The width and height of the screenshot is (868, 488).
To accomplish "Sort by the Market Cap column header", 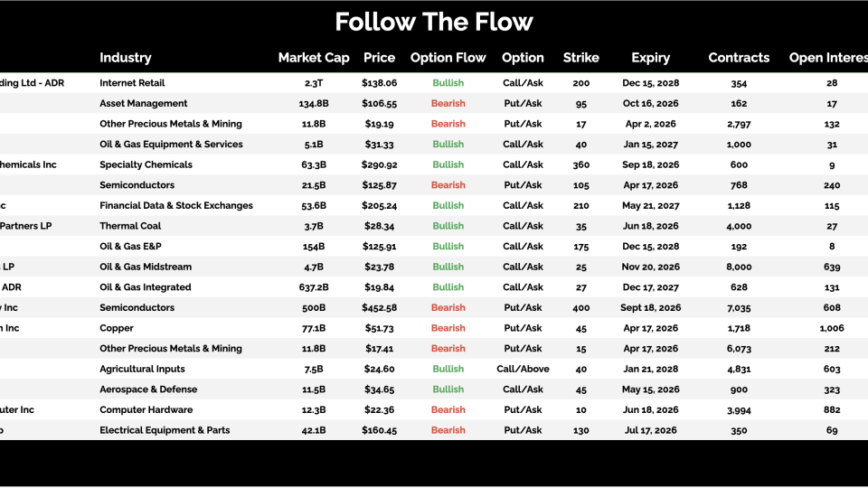I will [x=313, y=58].
